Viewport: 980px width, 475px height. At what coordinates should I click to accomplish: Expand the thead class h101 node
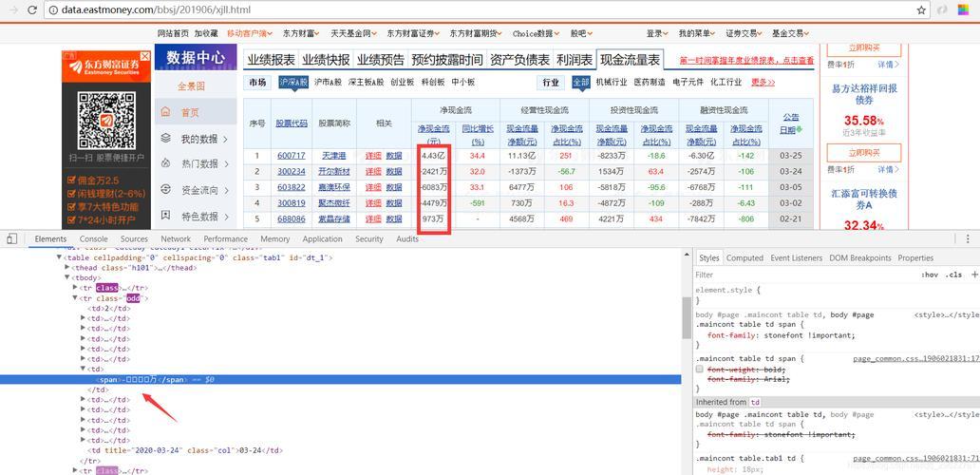point(67,268)
